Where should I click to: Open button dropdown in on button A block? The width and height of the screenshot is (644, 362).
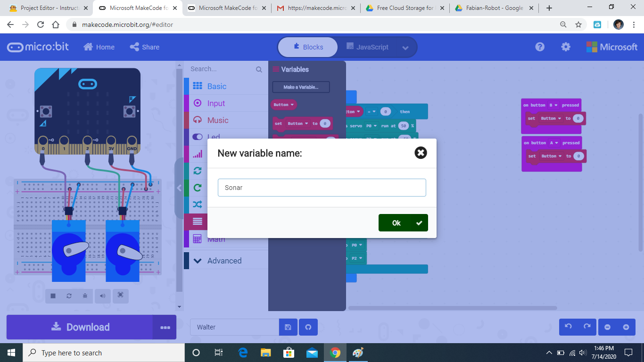[x=553, y=143]
